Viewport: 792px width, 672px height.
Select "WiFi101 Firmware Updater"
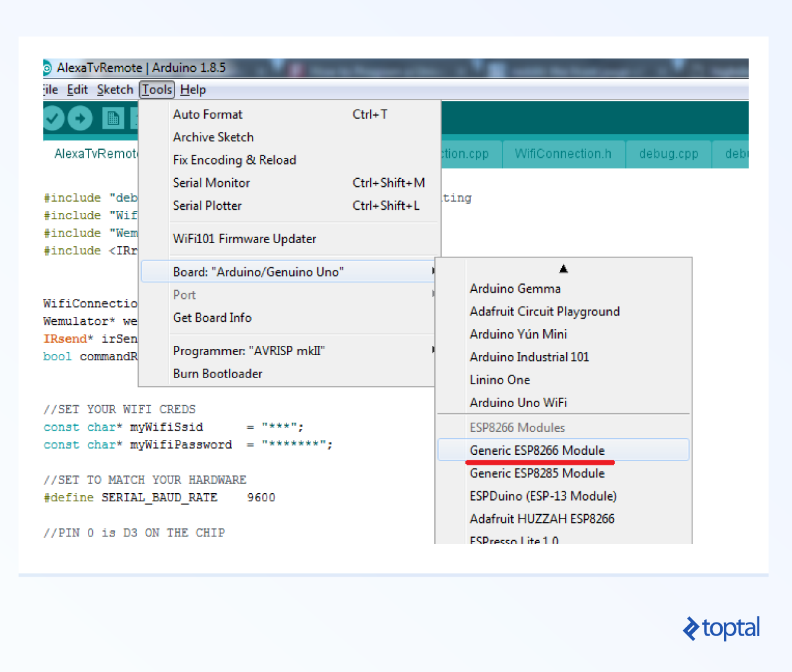(x=244, y=238)
